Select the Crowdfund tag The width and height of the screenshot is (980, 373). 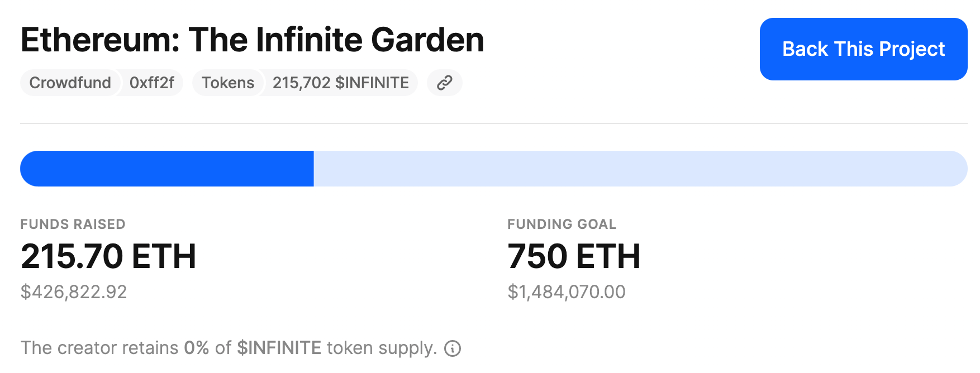[x=69, y=83]
